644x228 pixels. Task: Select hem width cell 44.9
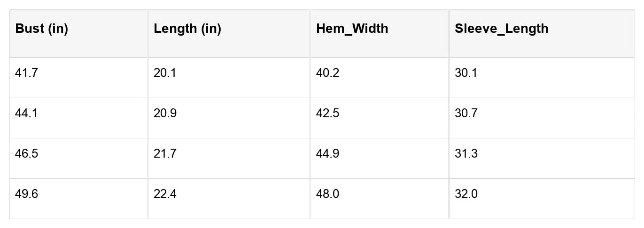328,154
